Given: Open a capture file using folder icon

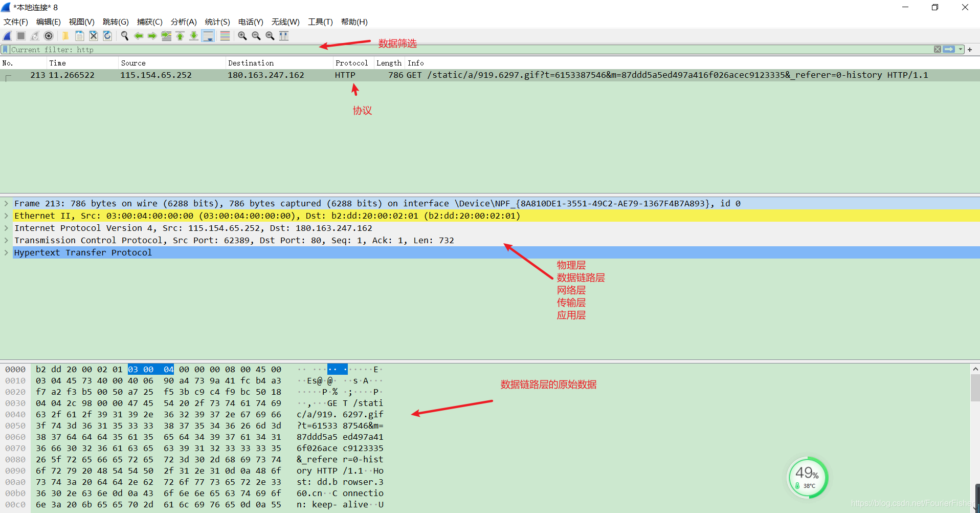Looking at the screenshot, I should click(x=65, y=36).
